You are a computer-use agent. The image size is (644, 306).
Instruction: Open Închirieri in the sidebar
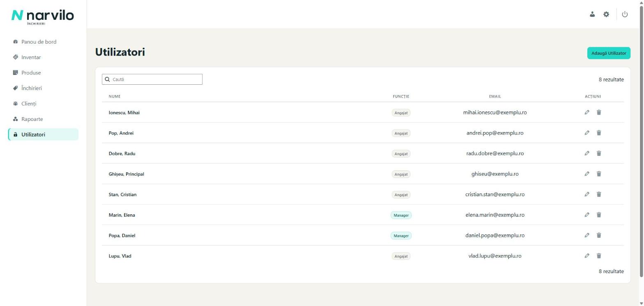click(x=43, y=88)
